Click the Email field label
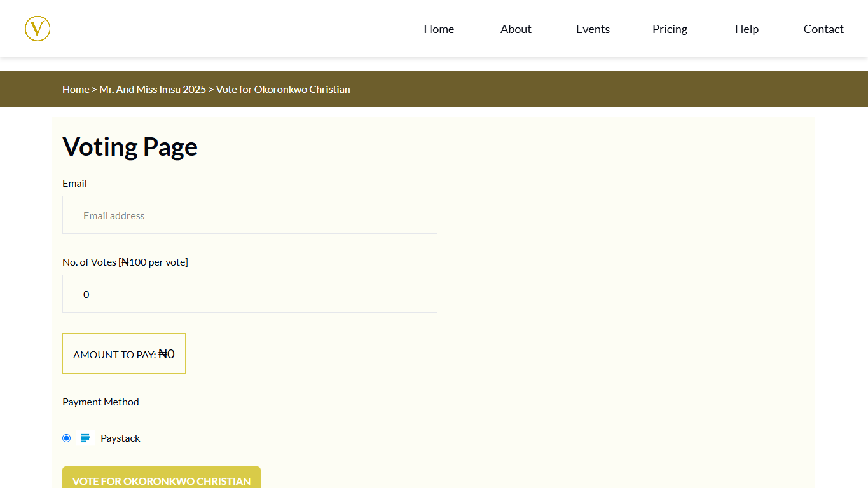The image size is (868, 495). tap(74, 183)
